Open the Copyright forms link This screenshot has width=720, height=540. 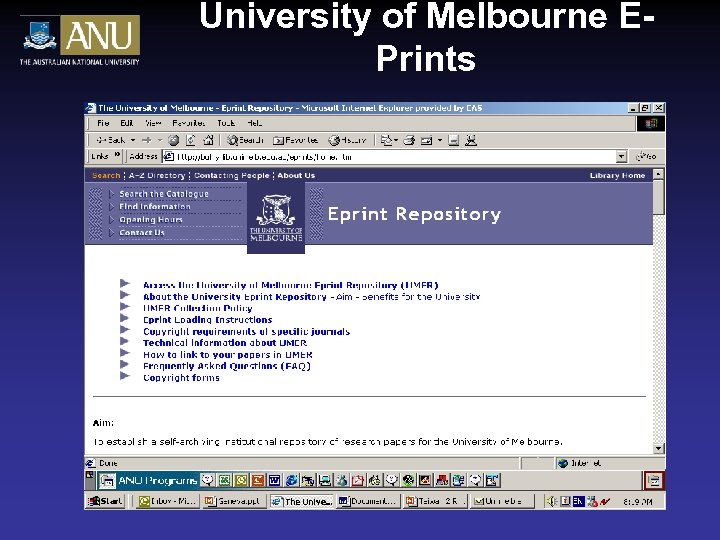181,378
